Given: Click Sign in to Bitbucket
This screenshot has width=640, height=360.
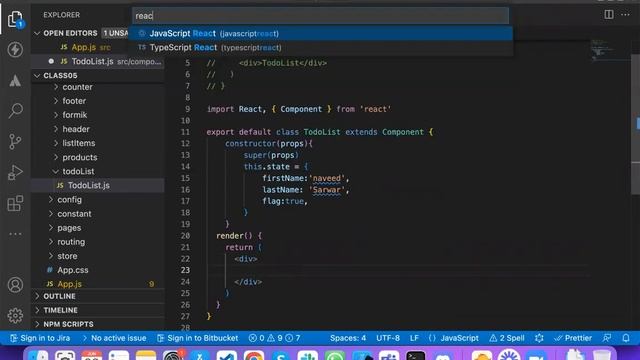Looking at the screenshot, I should 198,338.
